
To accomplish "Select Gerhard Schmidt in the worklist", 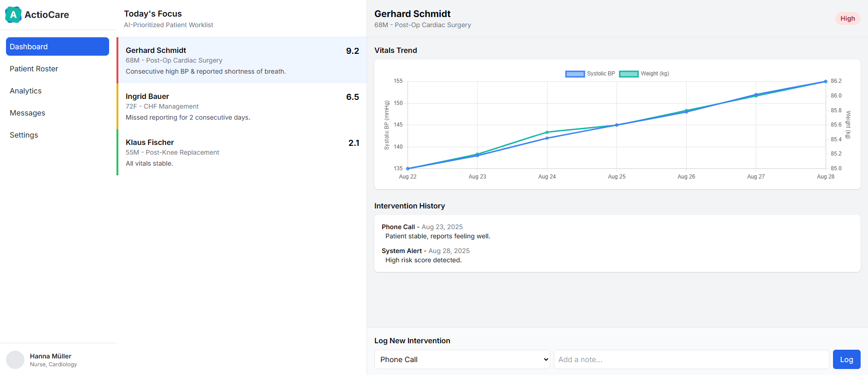I will tap(242, 60).
